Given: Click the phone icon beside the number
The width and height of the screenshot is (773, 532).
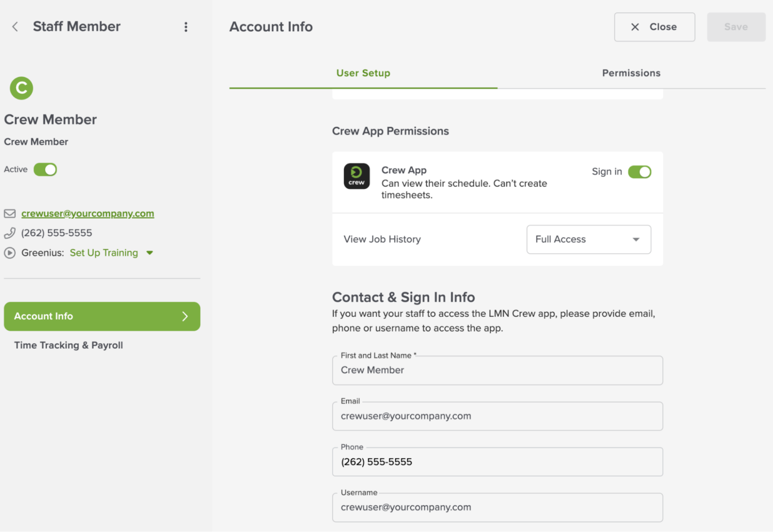Looking at the screenshot, I should (x=10, y=233).
